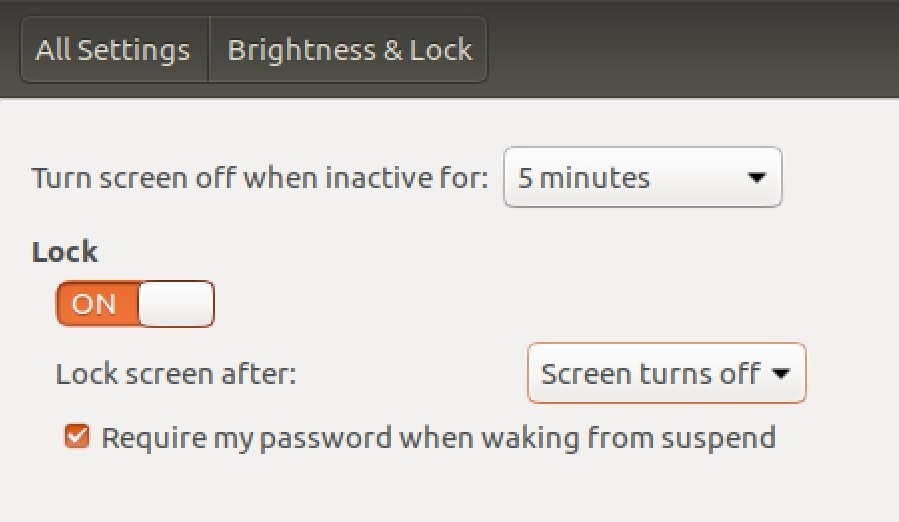Image resolution: width=899 pixels, height=522 pixels.
Task: Open the Lock screen after dropdown
Action: (666, 373)
